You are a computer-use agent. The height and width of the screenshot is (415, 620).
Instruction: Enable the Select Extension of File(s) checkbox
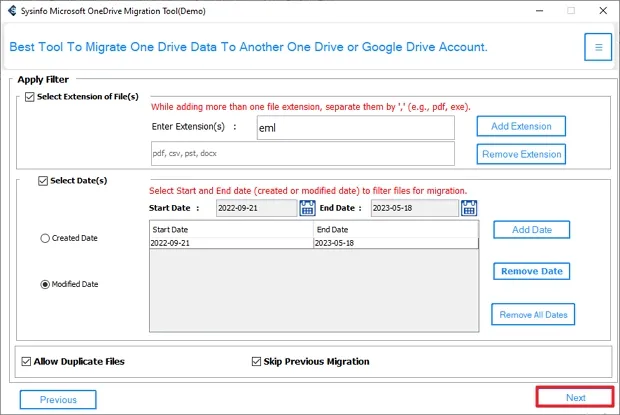[x=29, y=97]
